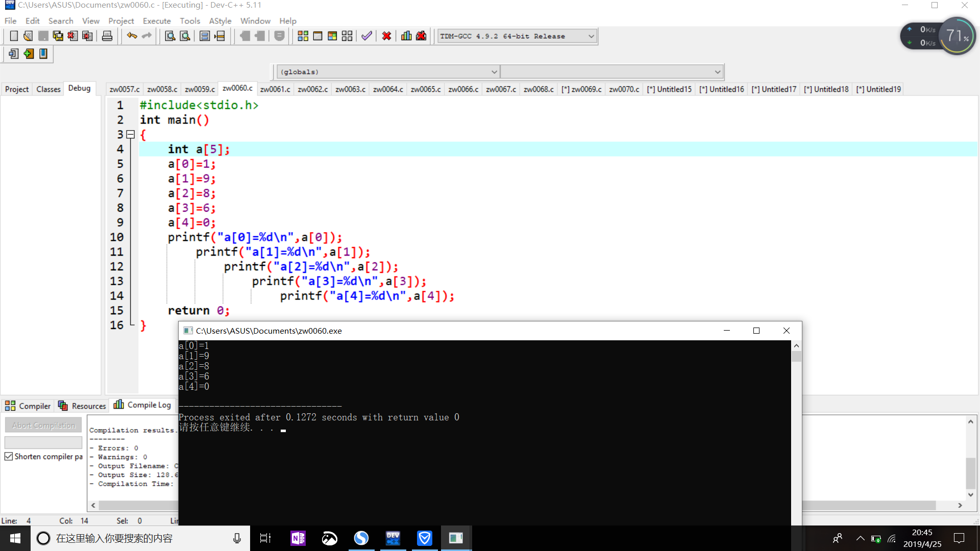Viewport: 980px width, 551px height.
Task: Click the purple Syntax Check checkmark icon
Action: 366,36
